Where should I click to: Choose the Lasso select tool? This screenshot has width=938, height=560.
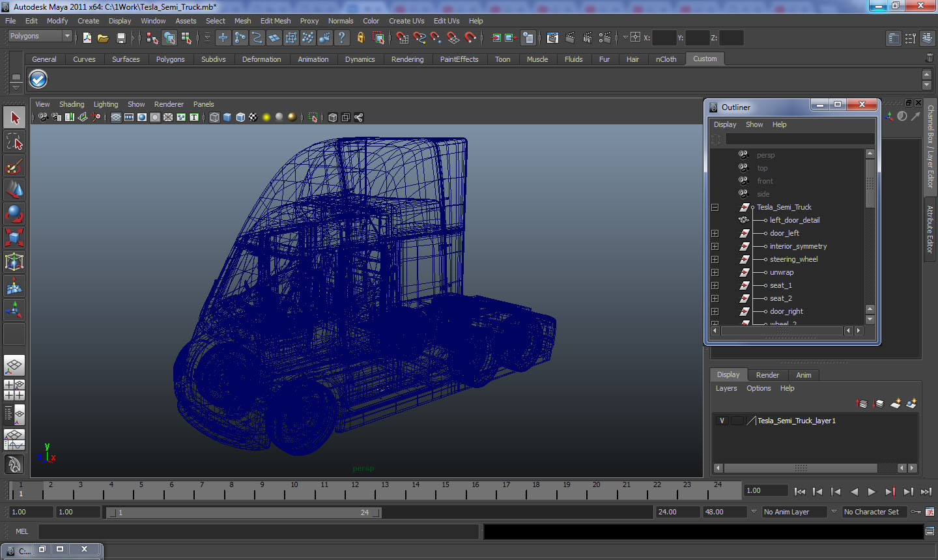pyautogui.click(x=14, y=141)
